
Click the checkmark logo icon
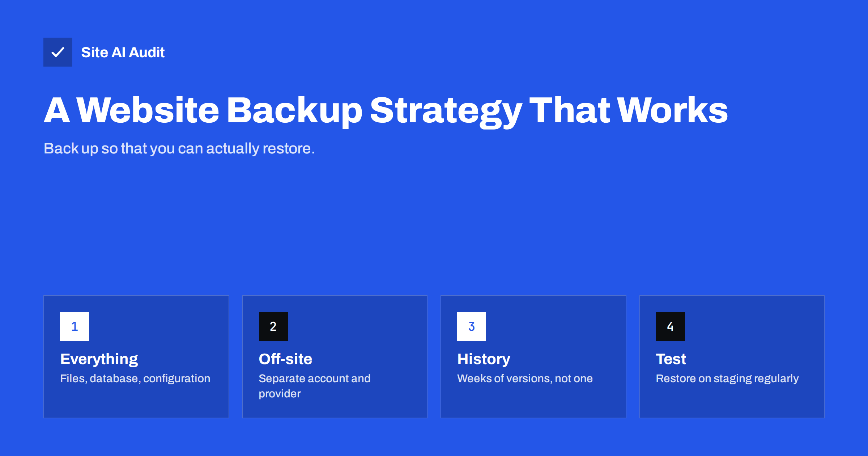click(58, 52)
